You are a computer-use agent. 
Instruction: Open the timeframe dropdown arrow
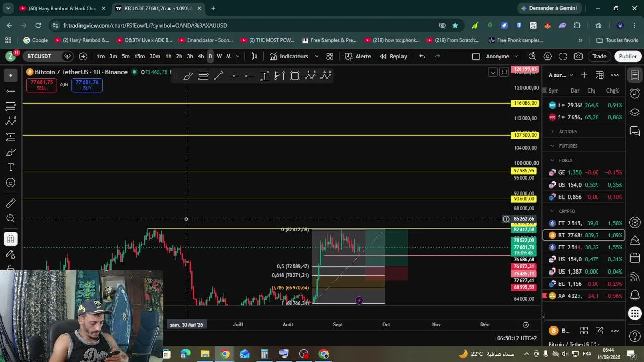(x=238, y=56)
